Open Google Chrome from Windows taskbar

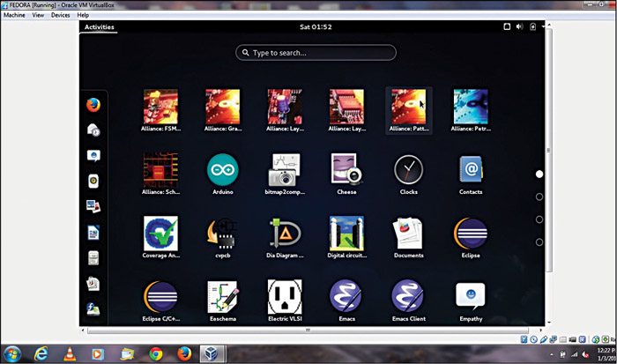coord(155,353)
